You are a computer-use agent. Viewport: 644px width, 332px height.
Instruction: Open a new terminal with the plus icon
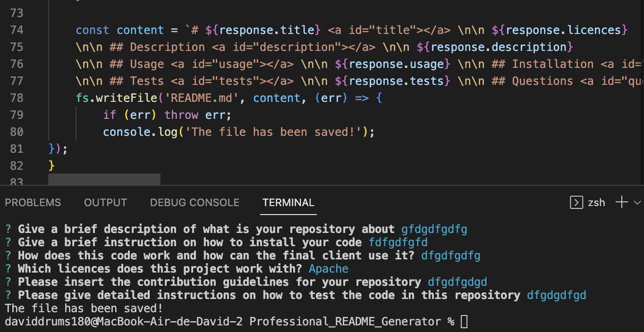[x=621, y=202]
